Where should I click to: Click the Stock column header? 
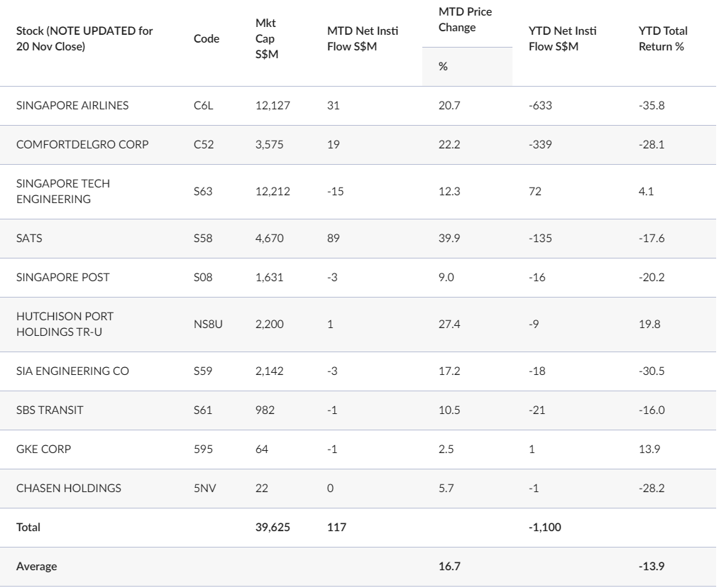click(84, 38)
